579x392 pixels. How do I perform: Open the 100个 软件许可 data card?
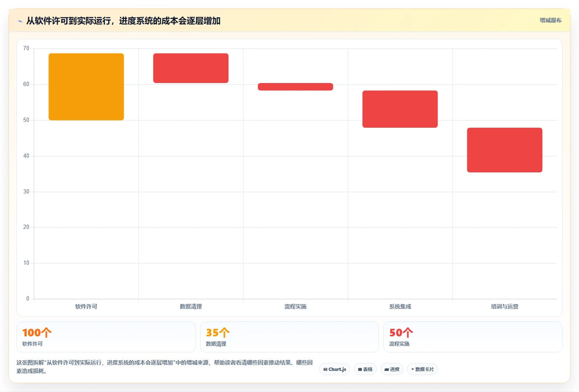click(x=106, y=337)
